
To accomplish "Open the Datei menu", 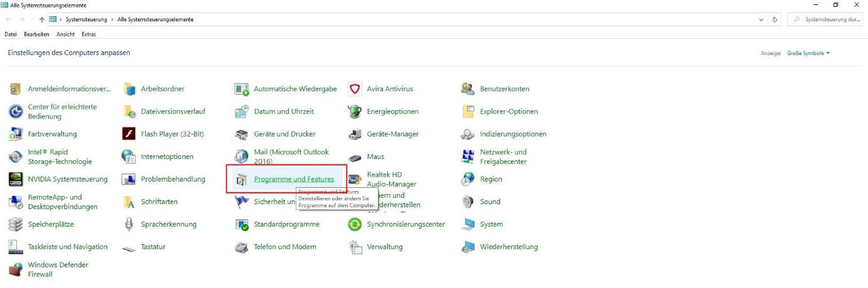I will point(10,34).
